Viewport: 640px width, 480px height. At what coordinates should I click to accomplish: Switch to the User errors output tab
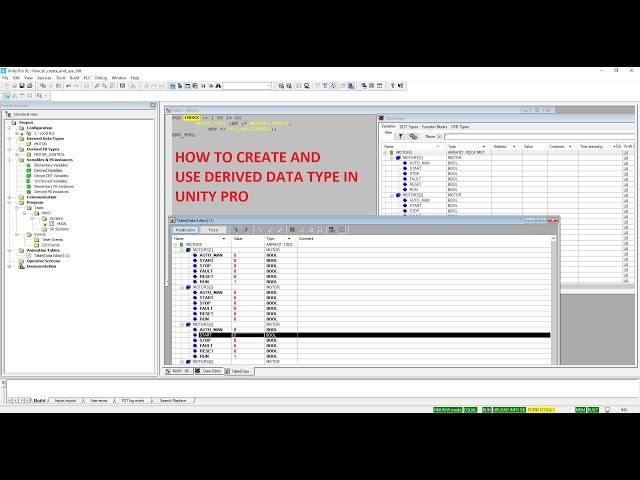pyautogui.click(x=99, y=401)
